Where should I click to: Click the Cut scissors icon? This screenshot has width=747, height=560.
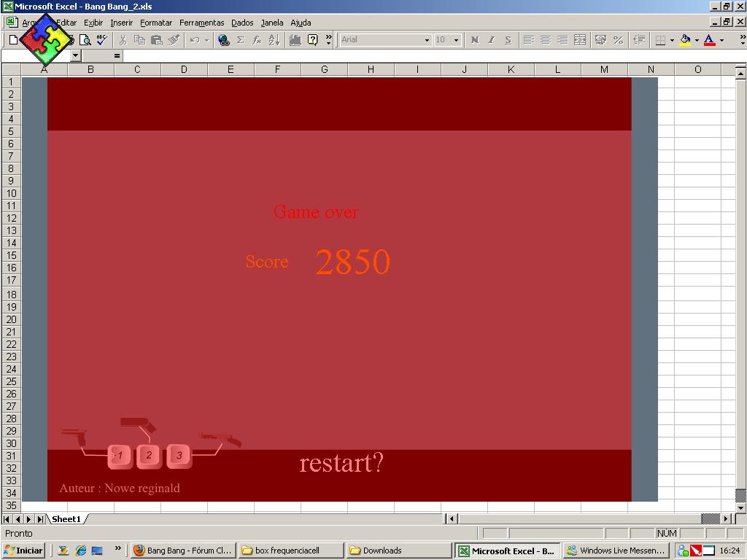click(123, 40)
